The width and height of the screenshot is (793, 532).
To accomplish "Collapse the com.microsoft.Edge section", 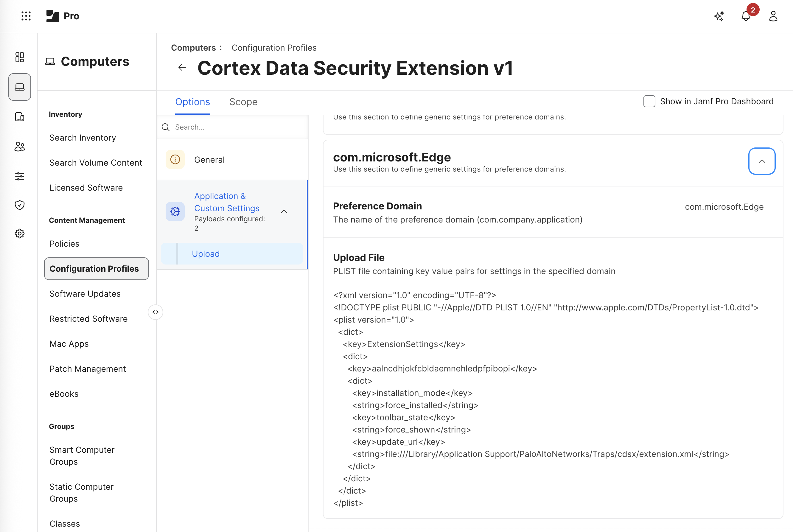I will 762,161.
